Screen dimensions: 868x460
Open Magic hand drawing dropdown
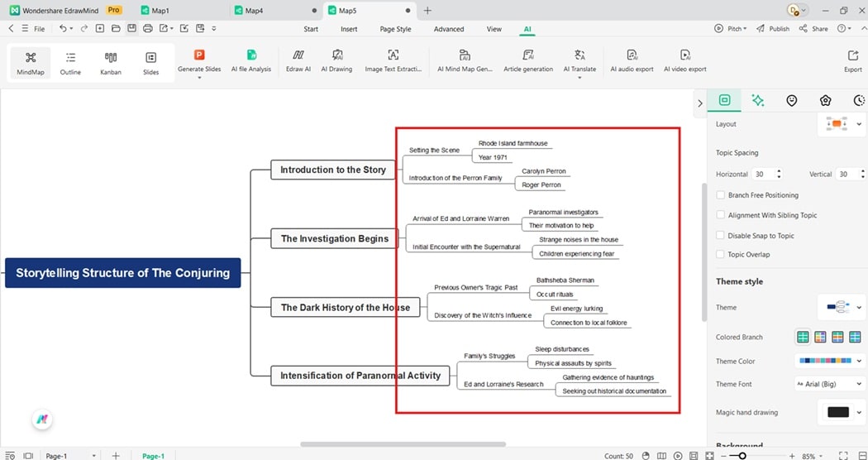point(859,412)
